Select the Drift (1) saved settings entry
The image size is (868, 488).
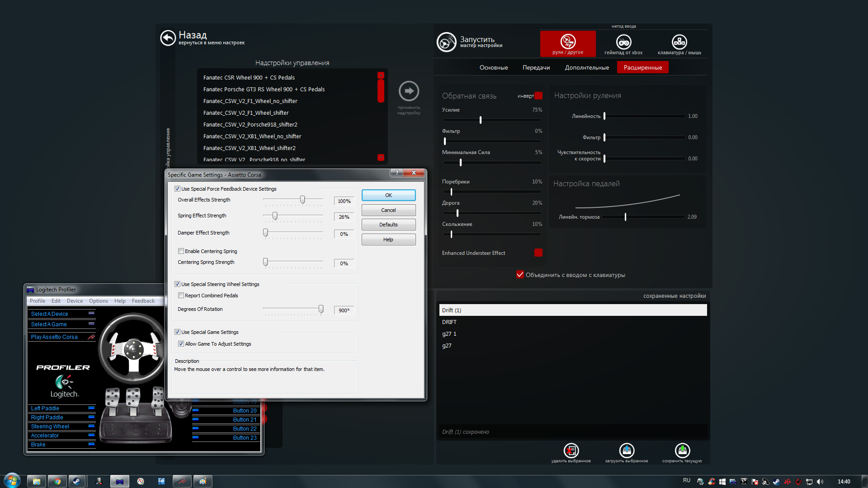[x=572, y=310]
